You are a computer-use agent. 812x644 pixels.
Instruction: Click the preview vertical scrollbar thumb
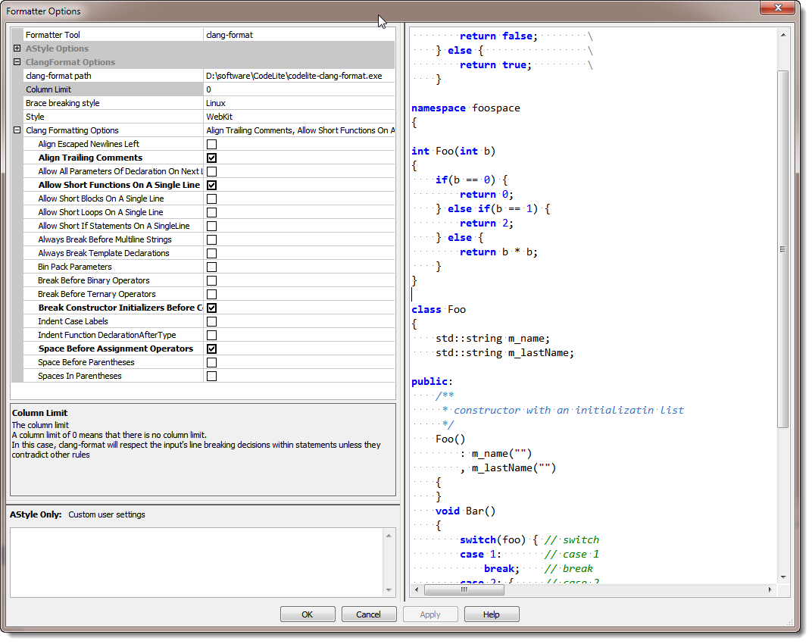click(783, 249)
